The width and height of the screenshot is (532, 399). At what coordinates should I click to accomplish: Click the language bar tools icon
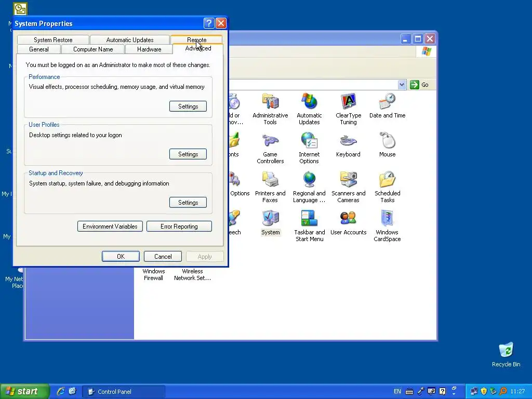(432, 391)
